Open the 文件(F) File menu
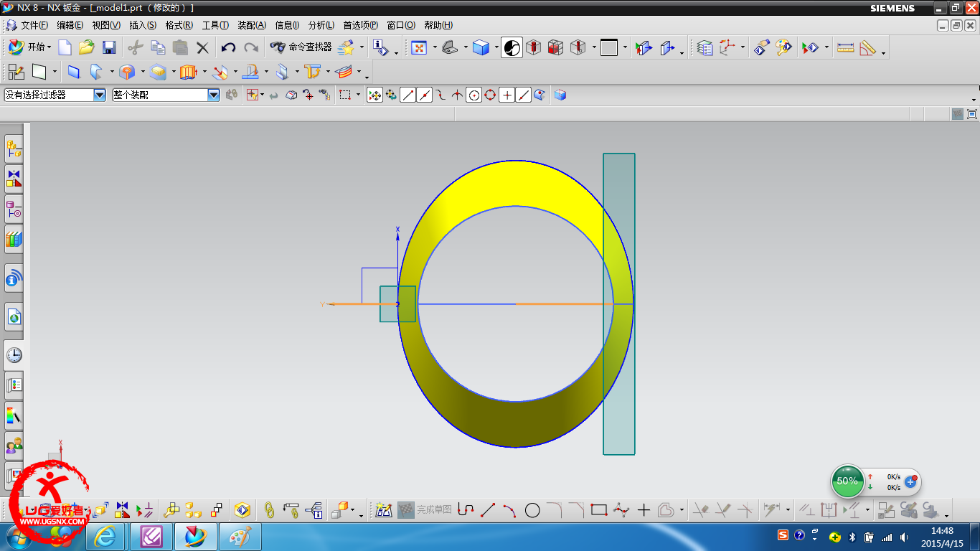Image resolution: width=980 pixels, height=551 pixels. coord(34,25)
